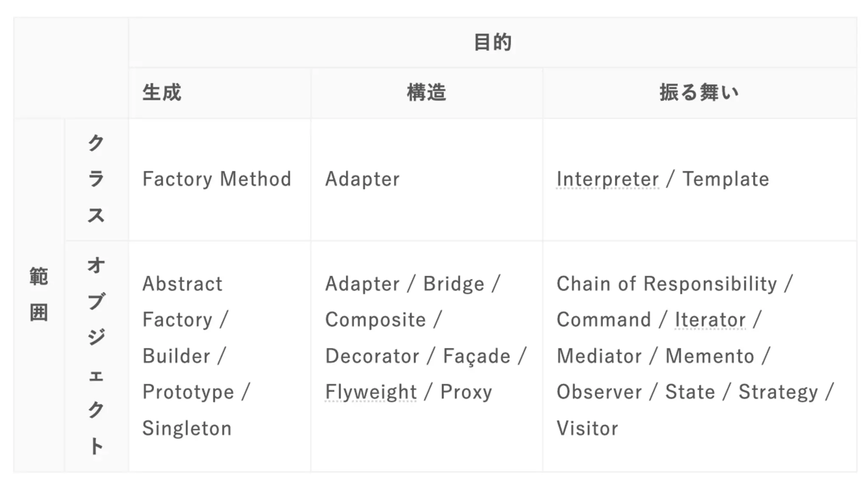Click the word Template
The image size is (868, 488).
pyautogui.click(x=726, y=179)
